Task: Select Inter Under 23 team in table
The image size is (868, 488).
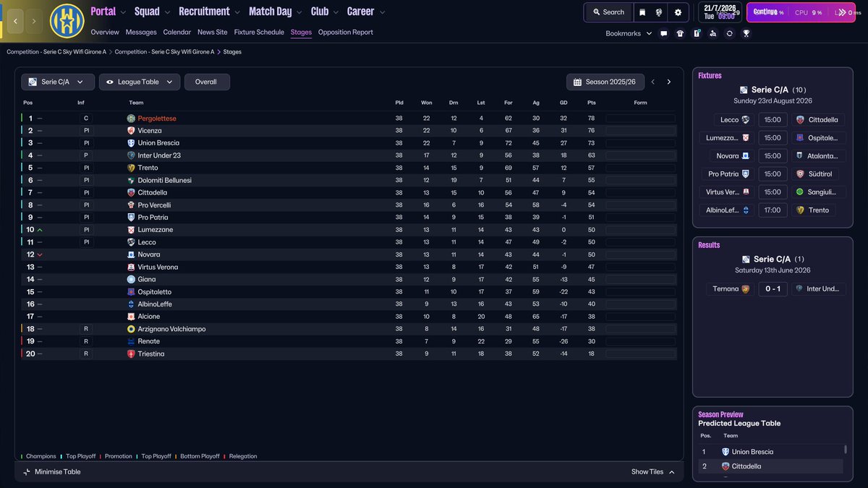Action: (x=159, y=155)
